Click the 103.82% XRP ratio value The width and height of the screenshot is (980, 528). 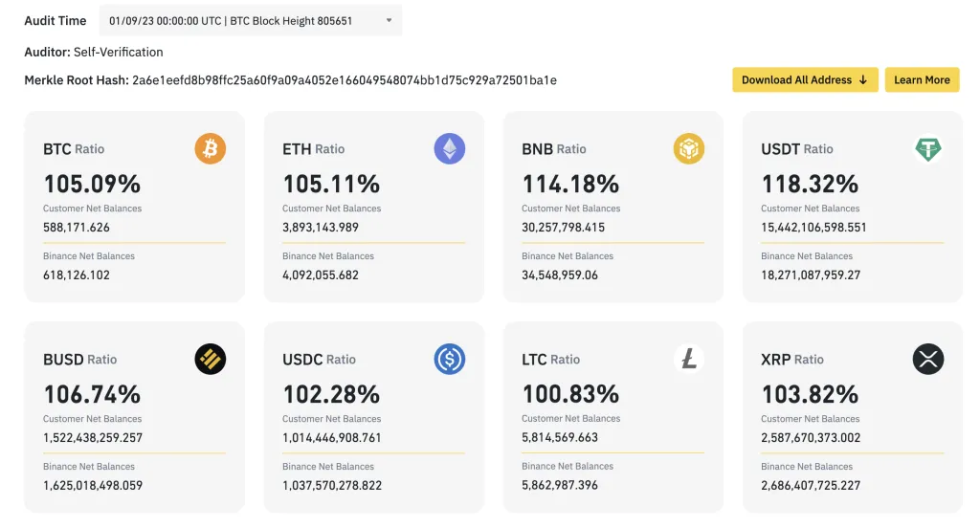[810, 394]
